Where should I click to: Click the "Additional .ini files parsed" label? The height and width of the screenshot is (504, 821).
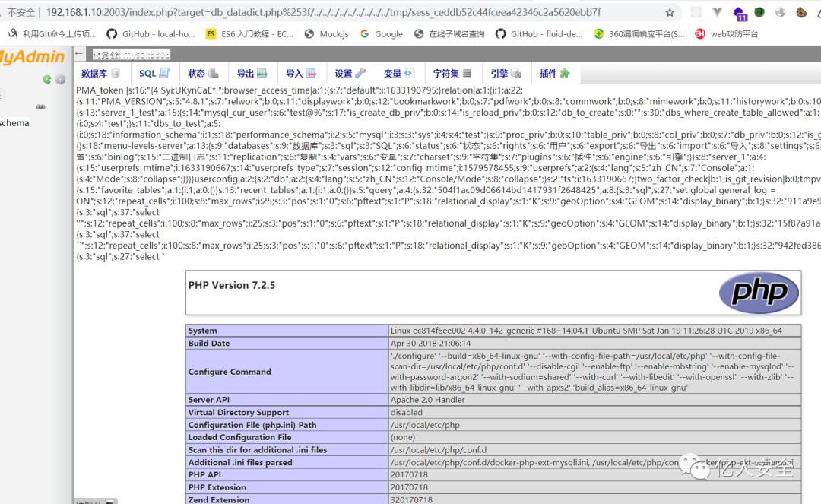(240, 463)
